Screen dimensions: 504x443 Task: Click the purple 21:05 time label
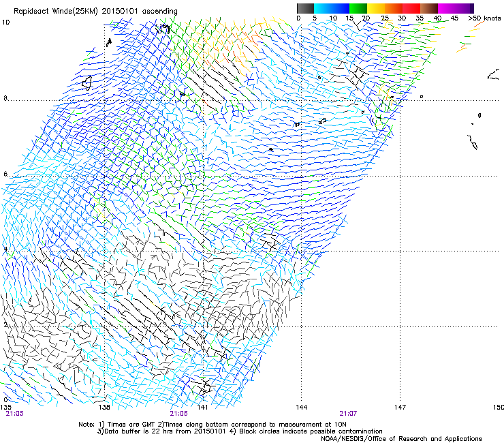click(x=15, y=414)
